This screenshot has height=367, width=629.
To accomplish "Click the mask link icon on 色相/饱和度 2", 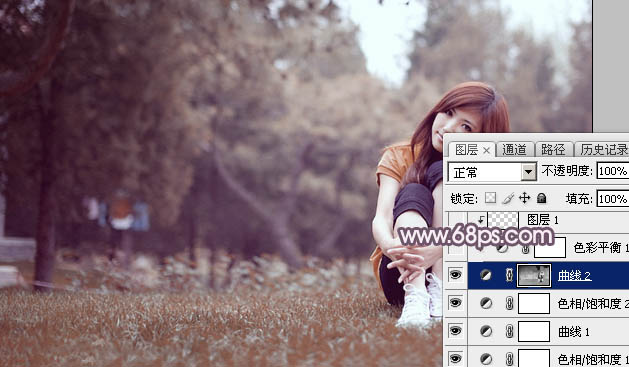I will (509, 303).
